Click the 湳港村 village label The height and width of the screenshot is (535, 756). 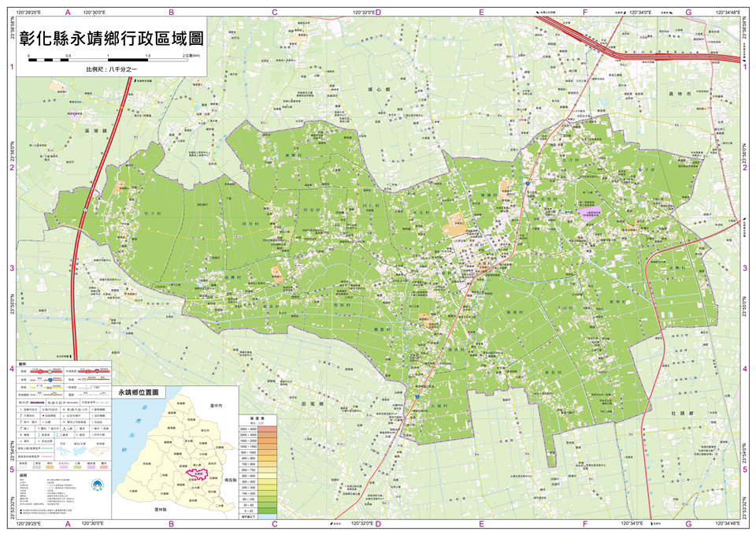(x=515, y=312)
